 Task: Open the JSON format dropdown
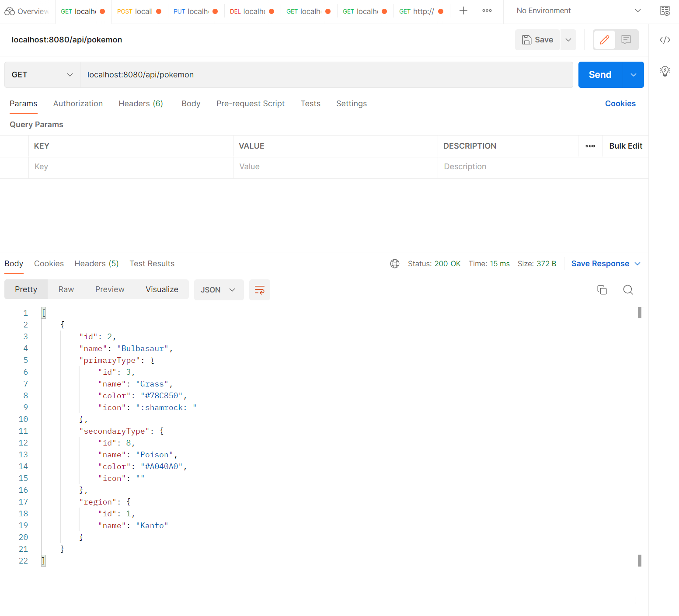[x=219, y=290]
